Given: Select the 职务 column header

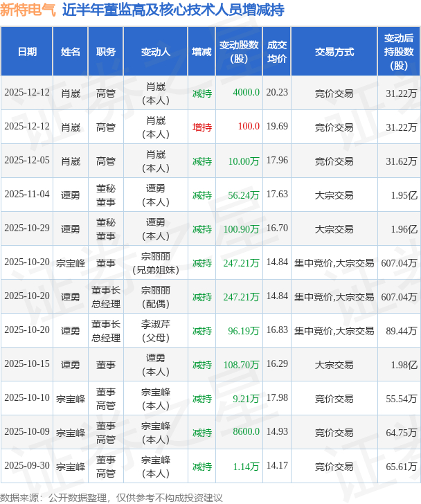Looking at the screenshot, I should pos(106,52).
